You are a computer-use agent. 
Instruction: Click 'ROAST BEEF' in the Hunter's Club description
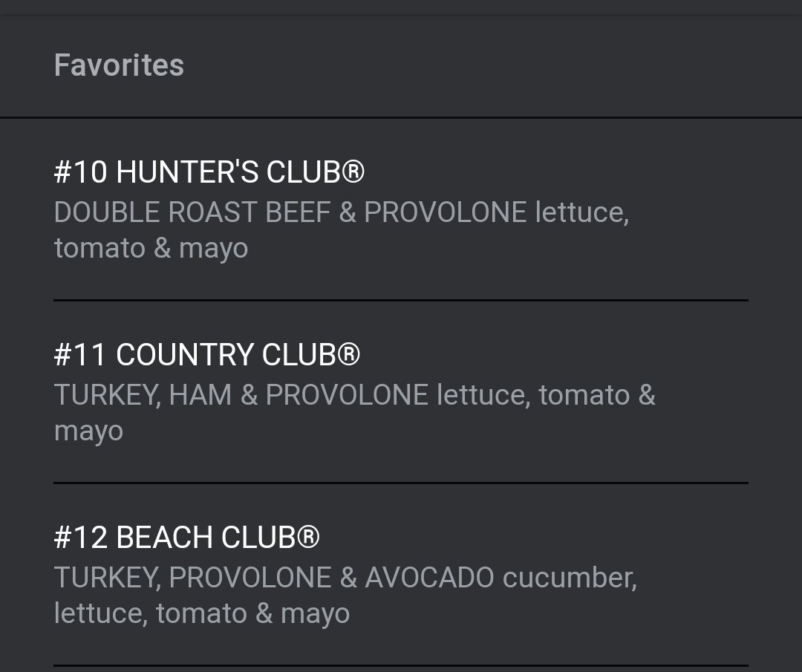[250, 212]
